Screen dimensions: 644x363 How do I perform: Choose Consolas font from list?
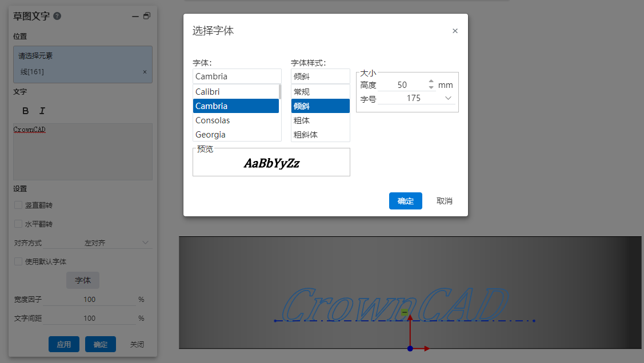tap(236, 120)
